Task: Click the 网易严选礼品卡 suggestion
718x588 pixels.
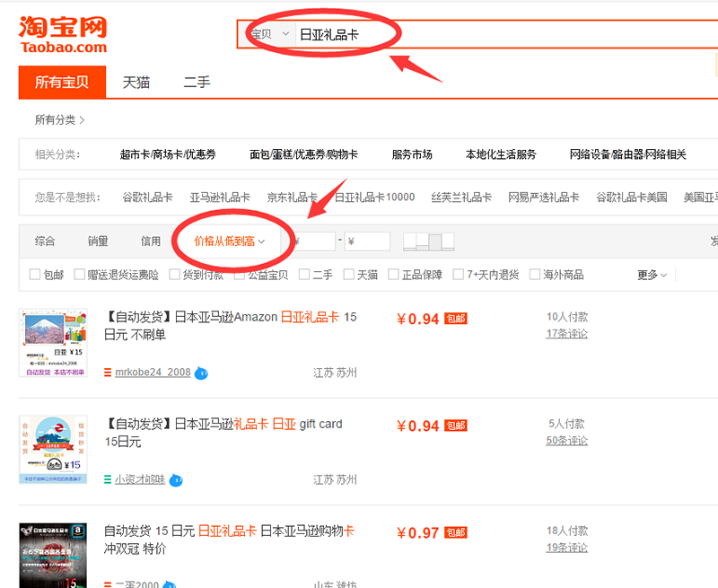Action: (544, 197)
